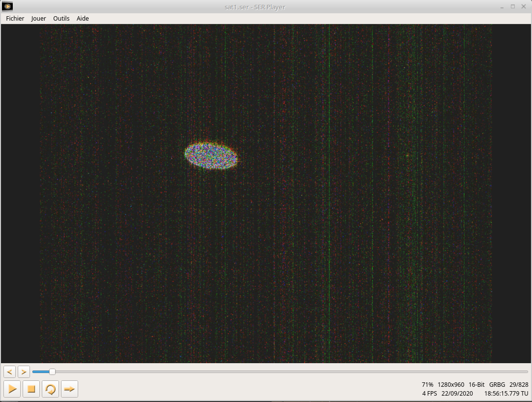532x402 pixels.
Task: Toggle the repeat loop button
Action: (x=51, y=389)
